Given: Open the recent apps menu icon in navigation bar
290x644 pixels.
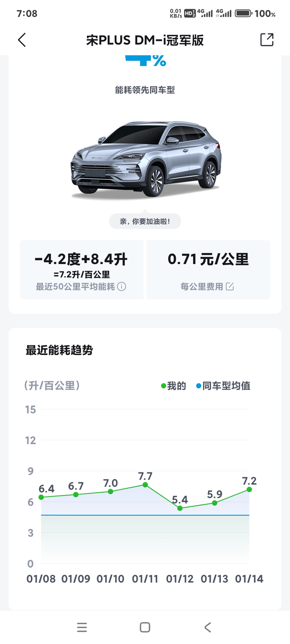Looking at the screenshot, I should pos(82,627).
